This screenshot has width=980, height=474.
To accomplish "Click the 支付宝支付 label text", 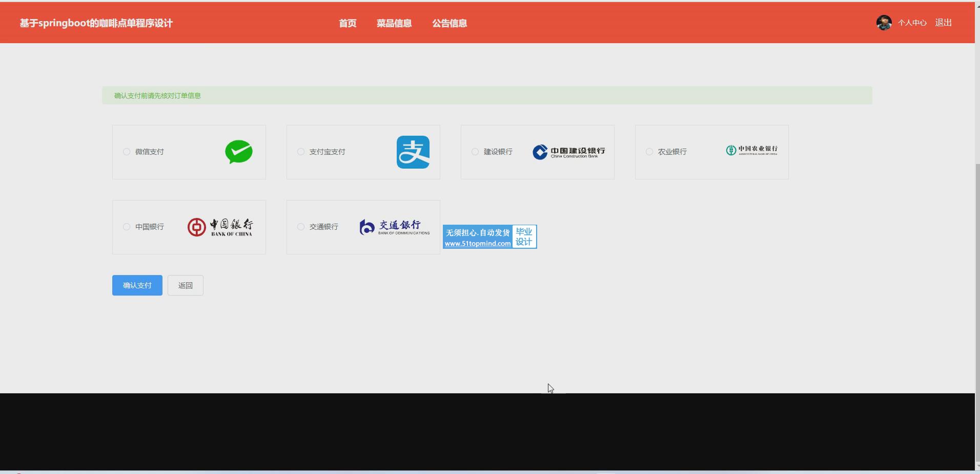I will [x=328, y=152].
